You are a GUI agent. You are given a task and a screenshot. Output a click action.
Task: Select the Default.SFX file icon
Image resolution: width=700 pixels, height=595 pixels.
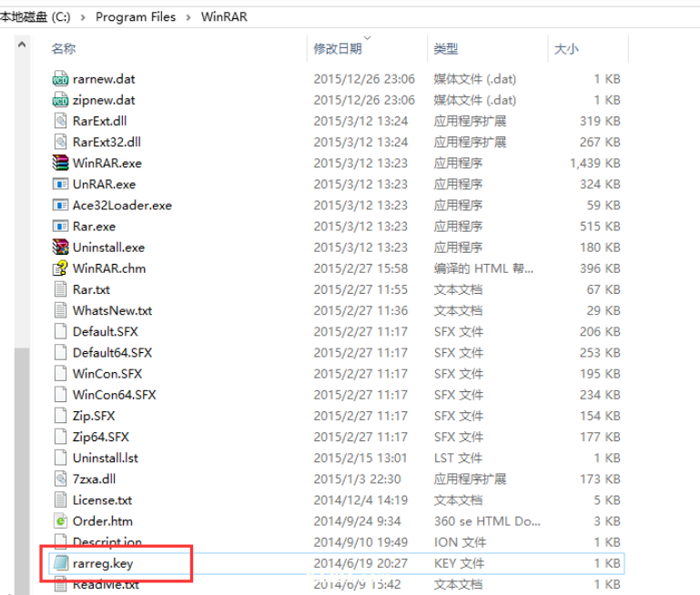[x=60, y=331]
